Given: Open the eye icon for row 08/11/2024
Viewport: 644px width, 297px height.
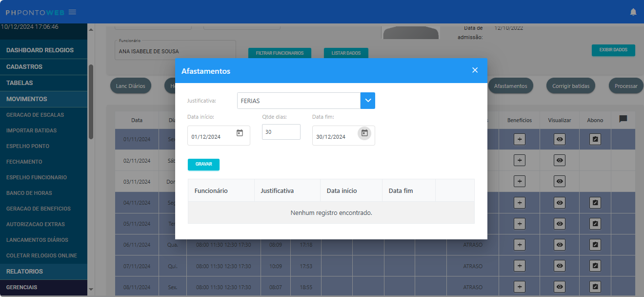Looking at the screenshot, I should (x=559, y=287).
